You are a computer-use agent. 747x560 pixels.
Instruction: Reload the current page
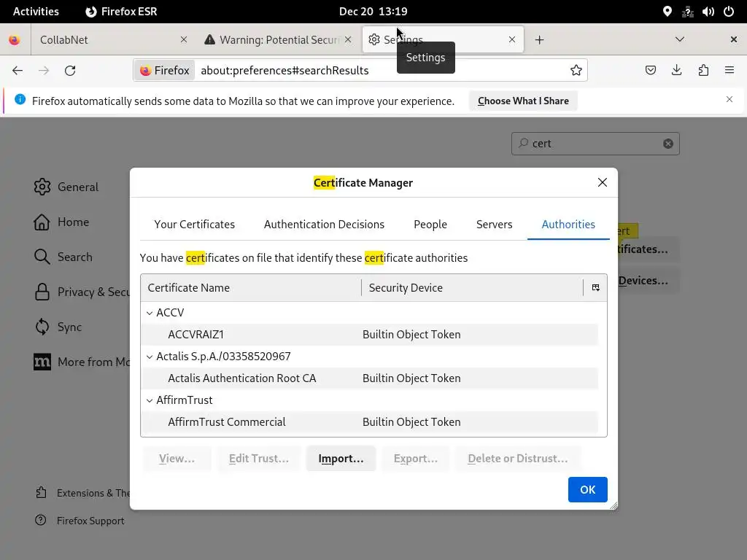(70, 71)
